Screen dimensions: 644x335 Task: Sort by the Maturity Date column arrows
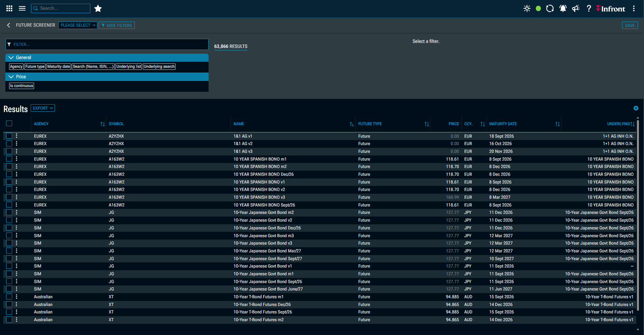[x=558, y=124]
